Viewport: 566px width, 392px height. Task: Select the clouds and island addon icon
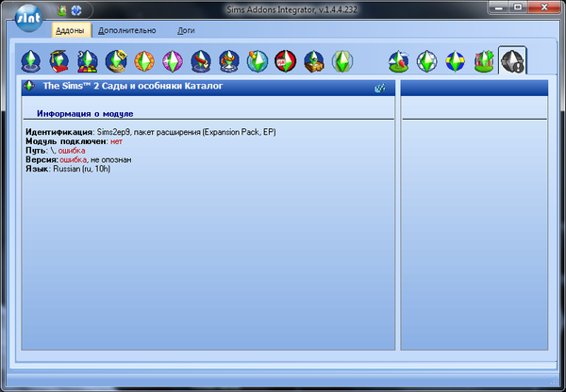pos(399,61)
